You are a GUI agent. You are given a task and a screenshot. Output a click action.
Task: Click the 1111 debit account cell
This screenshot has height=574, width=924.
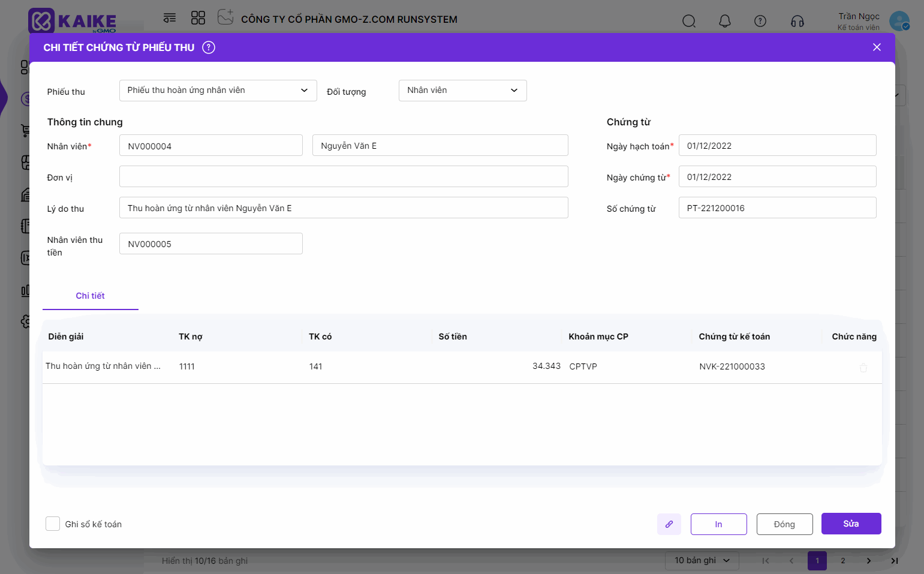[187, 366]
